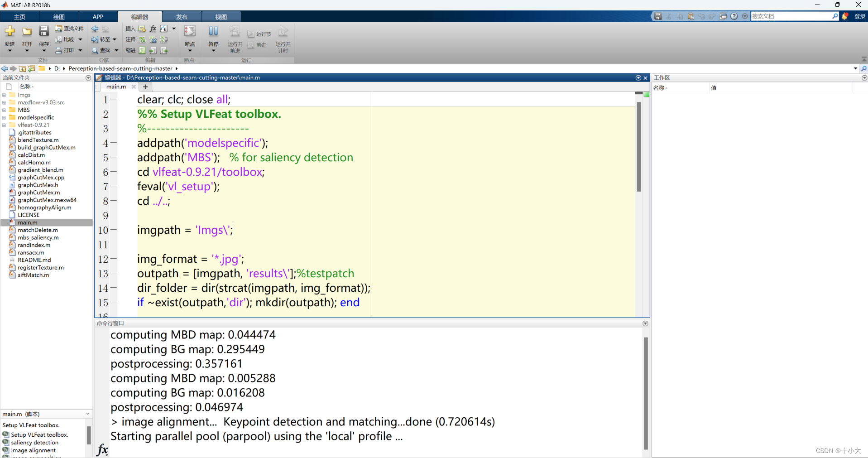Increase indent with right-arrow indent icon
Screen dimensions: 868x458
click(153, 50)
